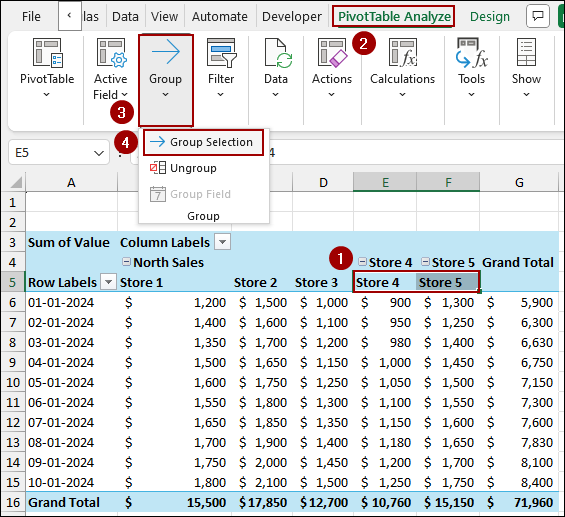Open the Name Box dropdown arrow
This screenshot has width=565, height=517.
pyautogui.click(x=99, y=153)
